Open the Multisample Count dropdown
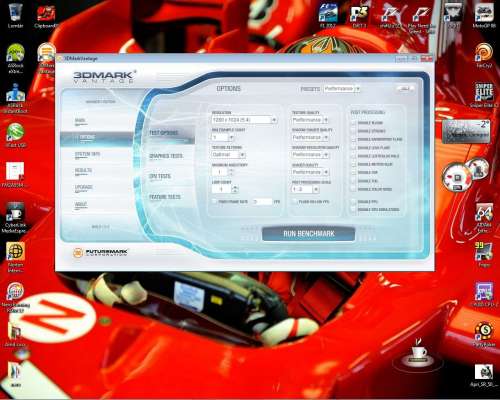The height and width of the screenshot is (400, 500). [223, 137]
